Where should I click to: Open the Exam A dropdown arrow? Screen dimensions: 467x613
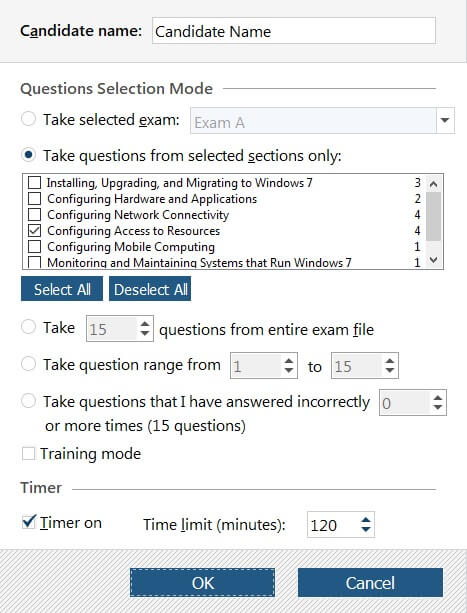click(x=445, y=120)
